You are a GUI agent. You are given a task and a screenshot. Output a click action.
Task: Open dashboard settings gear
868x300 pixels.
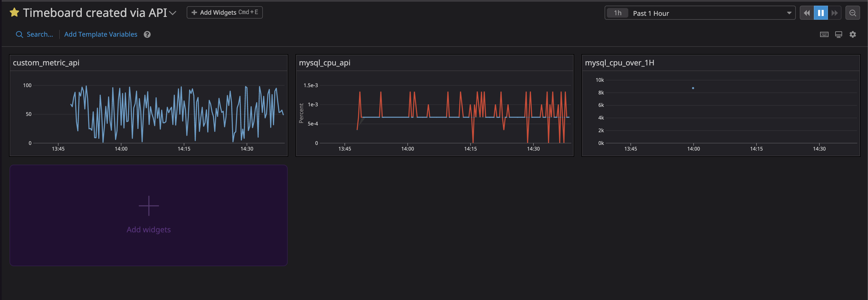pyautogui.click(x=852, y=34)
